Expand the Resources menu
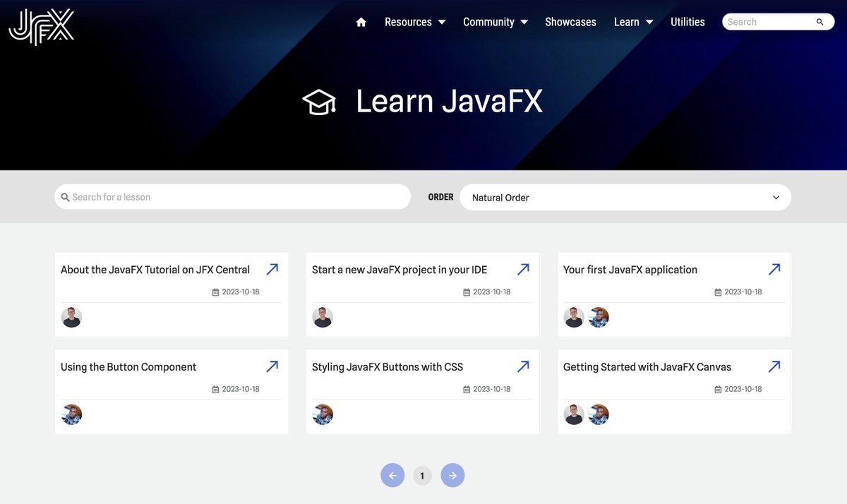Viewport: 847px width, 504px height. tap(415, 22)
